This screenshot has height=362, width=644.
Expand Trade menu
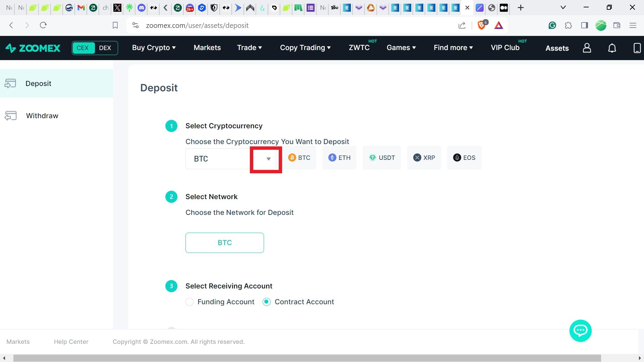(250, 48)
